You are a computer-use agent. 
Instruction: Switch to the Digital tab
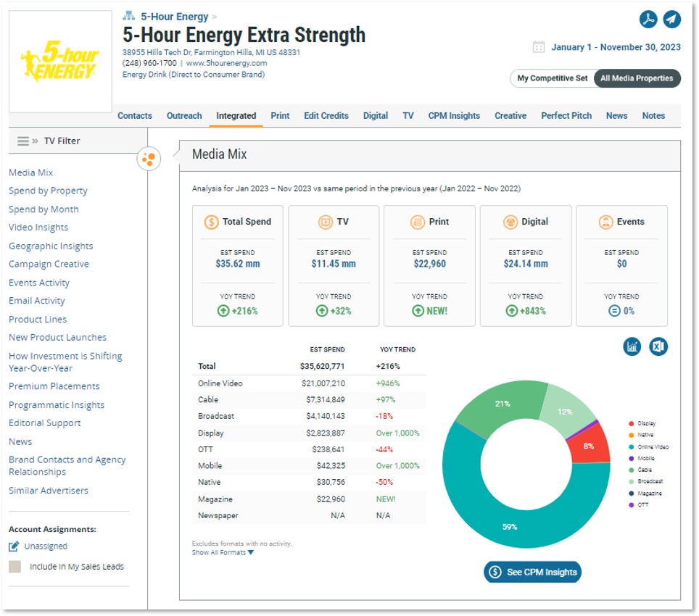point(376,116)
